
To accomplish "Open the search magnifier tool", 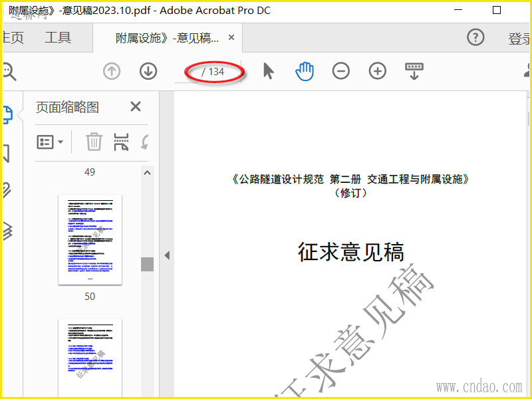I will 9,72.
